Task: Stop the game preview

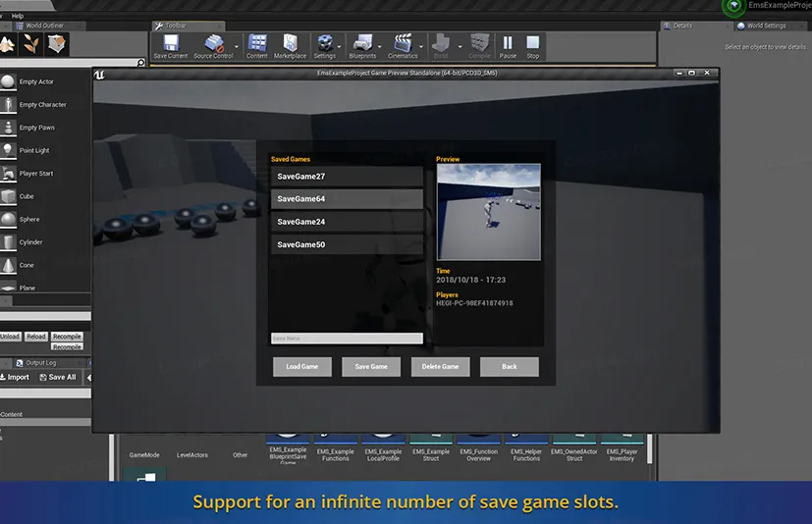Action: [533, 46]
